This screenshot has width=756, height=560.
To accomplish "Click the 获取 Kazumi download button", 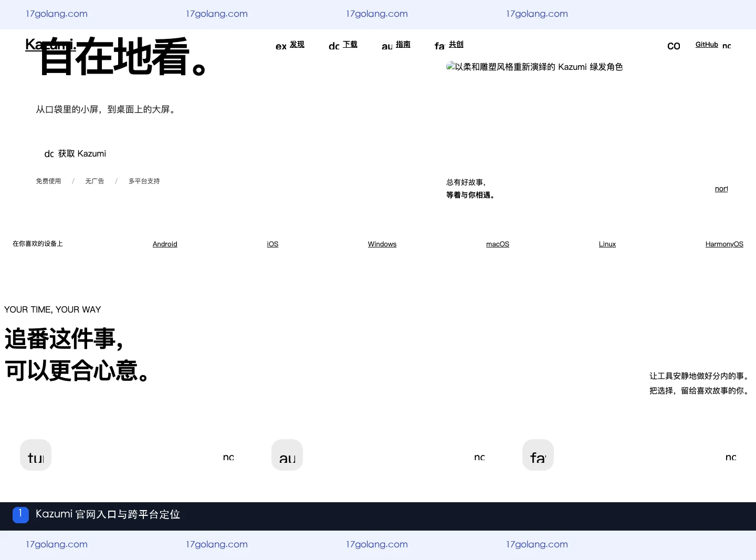I will tap(75, 153).
